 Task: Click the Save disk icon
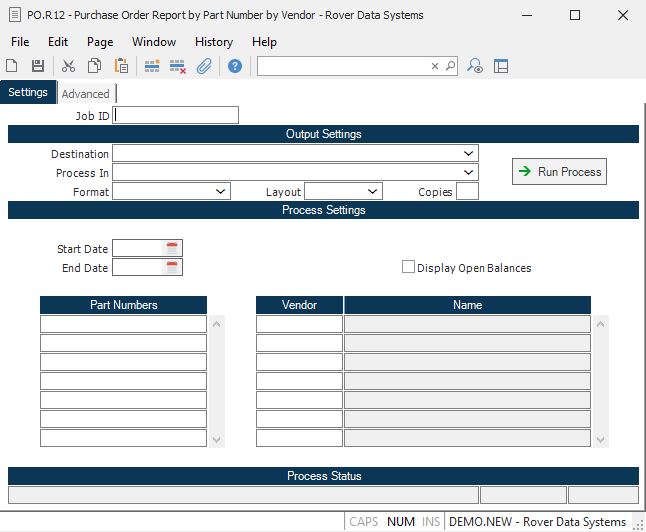(x=38, y=66)
